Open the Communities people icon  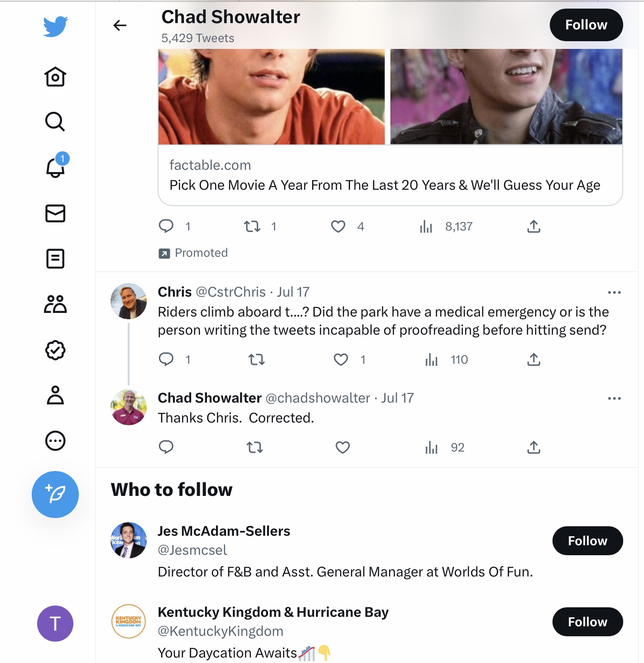point(55,304)
